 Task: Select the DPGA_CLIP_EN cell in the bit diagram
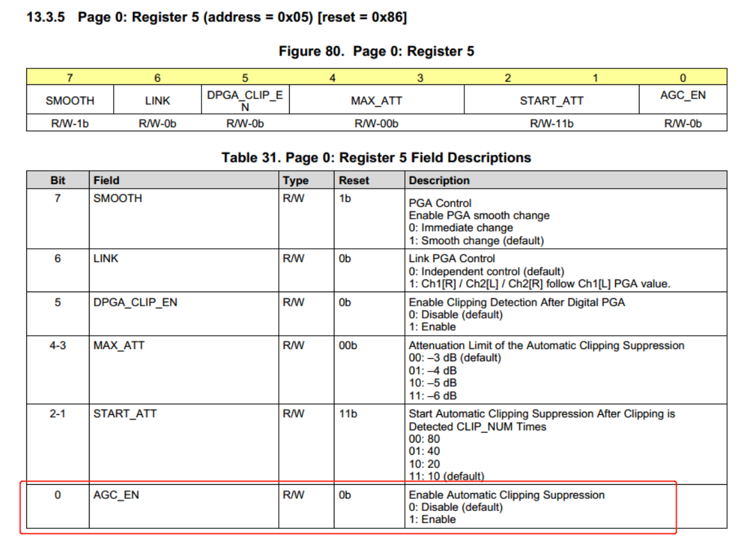coord(245,100)
